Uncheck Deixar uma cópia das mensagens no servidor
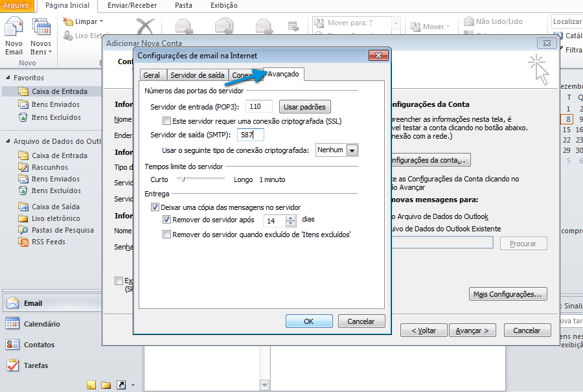The width and height of the screenshot is (583, 392). pyautogui.click(x=155, y=207)
